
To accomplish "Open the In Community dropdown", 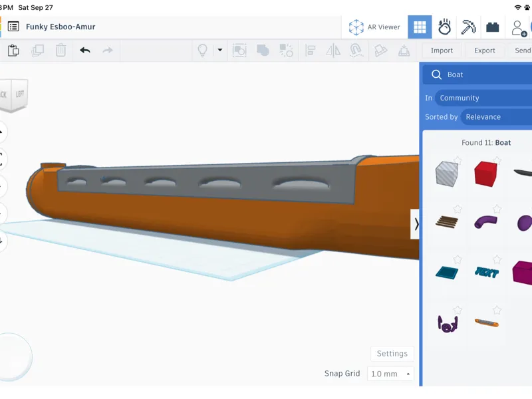I will point(484,98).
